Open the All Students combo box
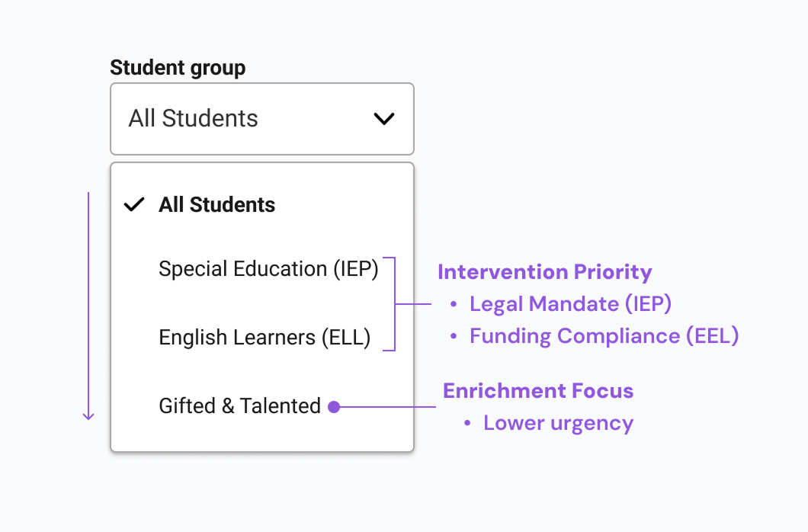 (x=261, y=119)
